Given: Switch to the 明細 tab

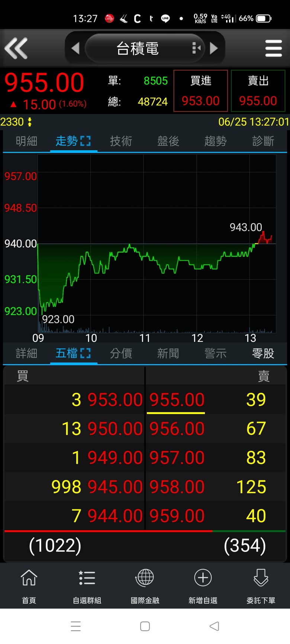Looking at the screenshot, I should [x=26, y=141].
